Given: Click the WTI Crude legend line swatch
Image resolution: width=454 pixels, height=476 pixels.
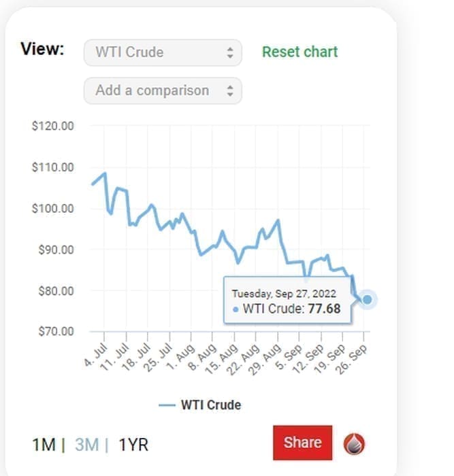Looking at the screenshot, I should (167, 405).
